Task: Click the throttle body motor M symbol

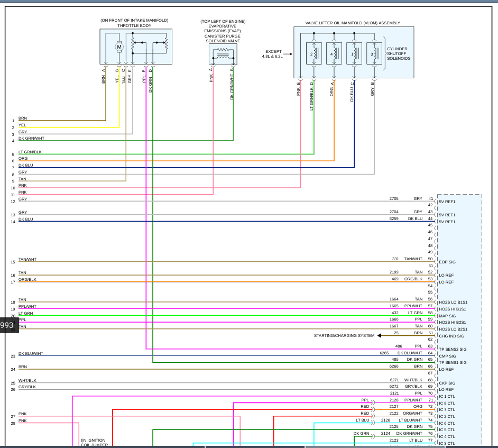Action: (x=119, y=47)
